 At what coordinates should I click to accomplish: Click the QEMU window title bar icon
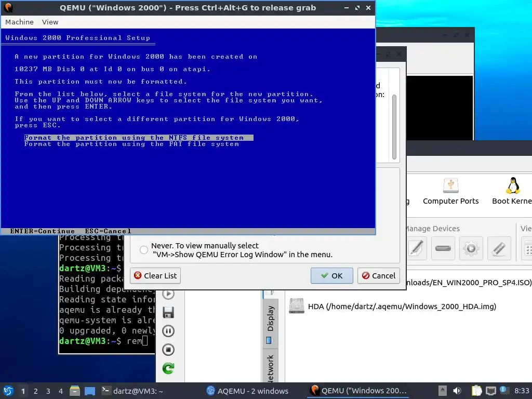coord(8,7)
